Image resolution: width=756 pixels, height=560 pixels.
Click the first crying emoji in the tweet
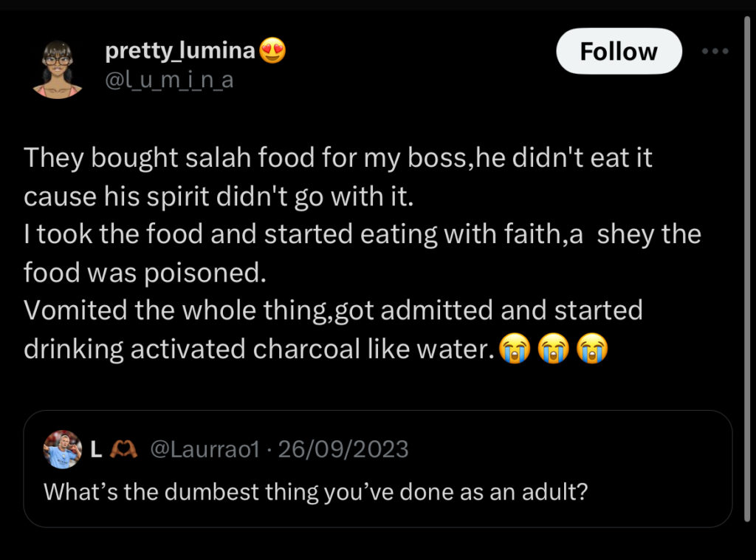pos(515,349)
